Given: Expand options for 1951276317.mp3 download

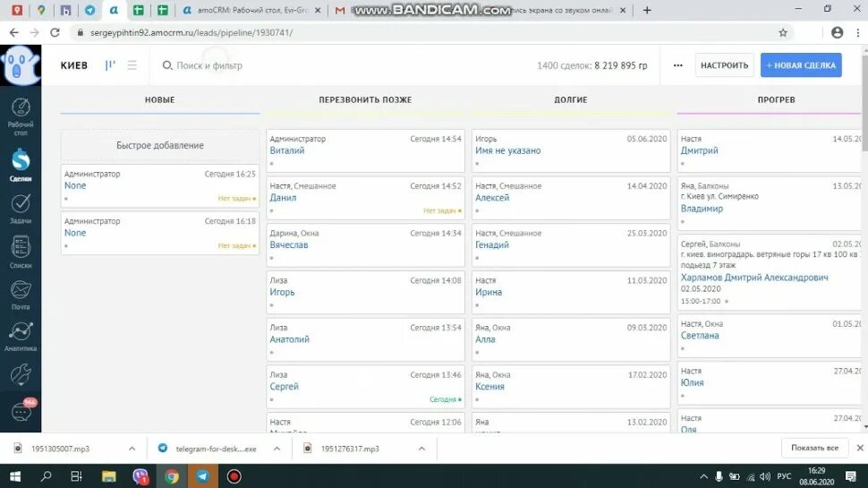Looking at the screenshot, I should 421,449.
